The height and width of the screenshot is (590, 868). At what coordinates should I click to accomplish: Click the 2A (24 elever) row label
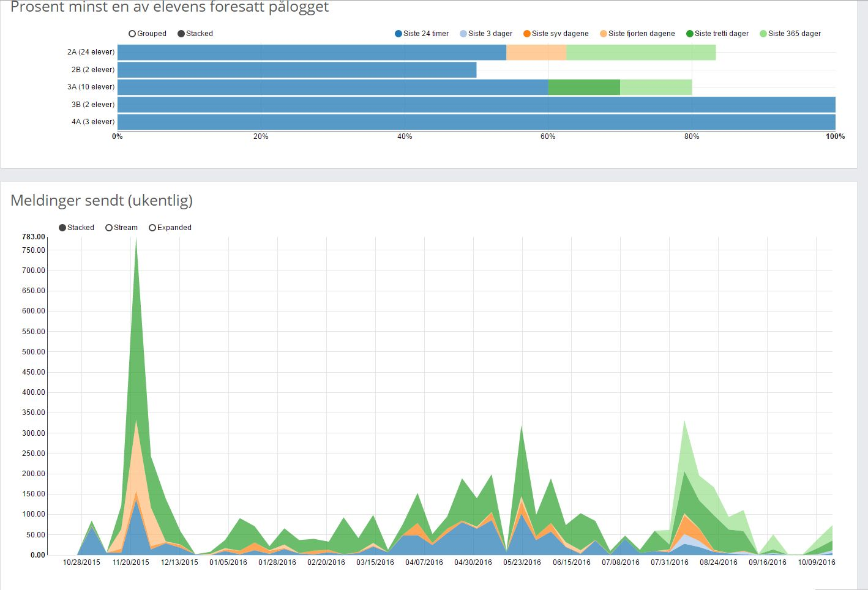coord(91,52)
